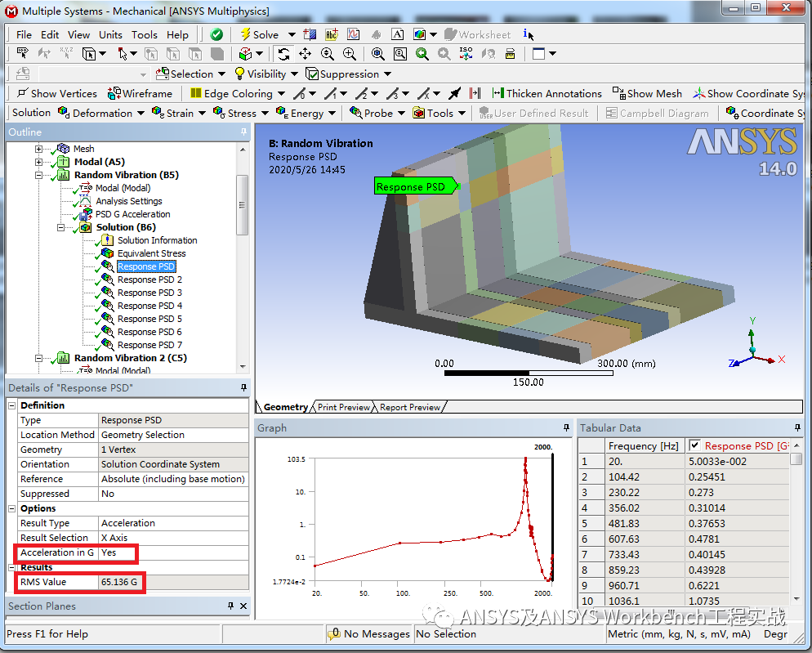Image resolution: width=812 pixels, height=653 pixels.
Task: Click the viewport layout icon
Action: tap(538, 54)
